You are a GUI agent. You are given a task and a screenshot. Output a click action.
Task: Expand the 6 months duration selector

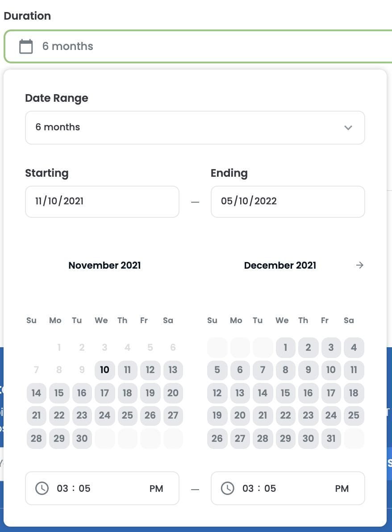click(195, 128)
